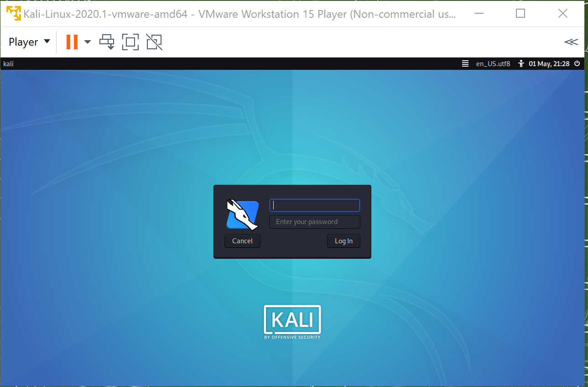Open the accessibility options icon
The height and width of the screenshot is (387, 588).
tap(521, 64)
